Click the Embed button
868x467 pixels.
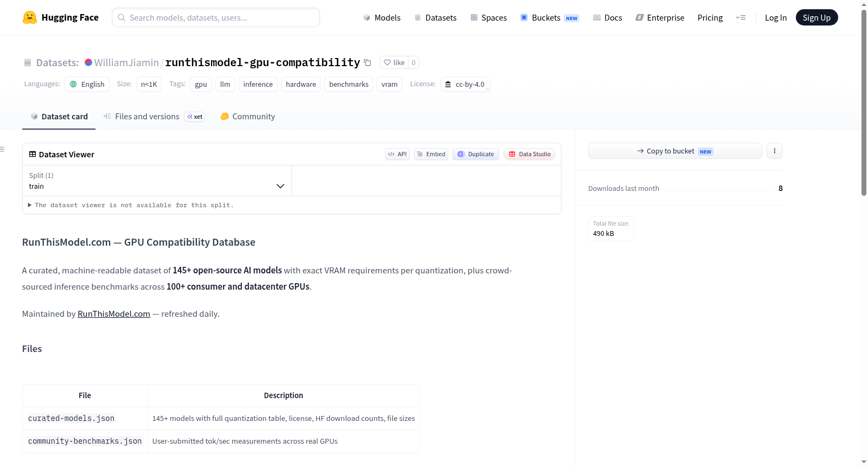coord(431,154)
